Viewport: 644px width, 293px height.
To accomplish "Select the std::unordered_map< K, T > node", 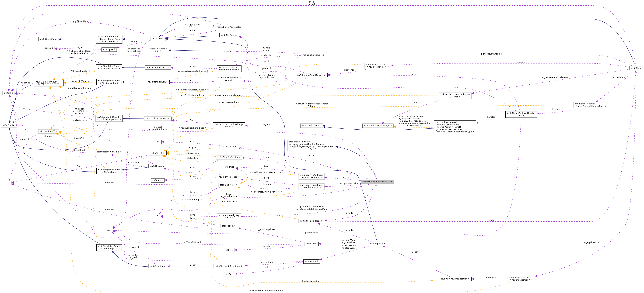I will pyautogui.click(x=229, y=216).
